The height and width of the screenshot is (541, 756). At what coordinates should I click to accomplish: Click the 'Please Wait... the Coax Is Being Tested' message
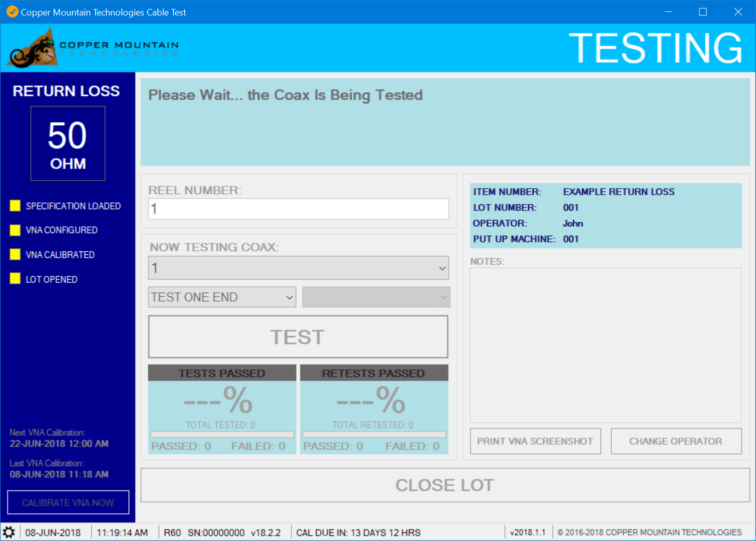286,95
